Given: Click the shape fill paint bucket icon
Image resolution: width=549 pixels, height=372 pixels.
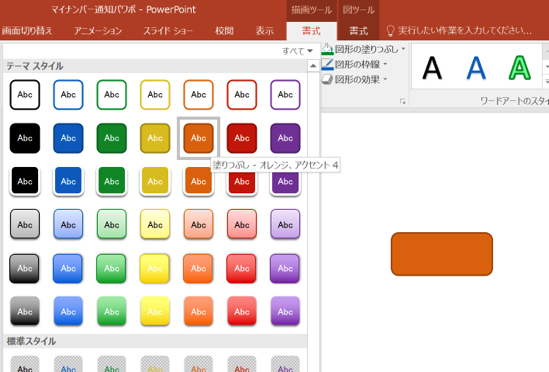Looking at the screenshot, I should [327, 49].
